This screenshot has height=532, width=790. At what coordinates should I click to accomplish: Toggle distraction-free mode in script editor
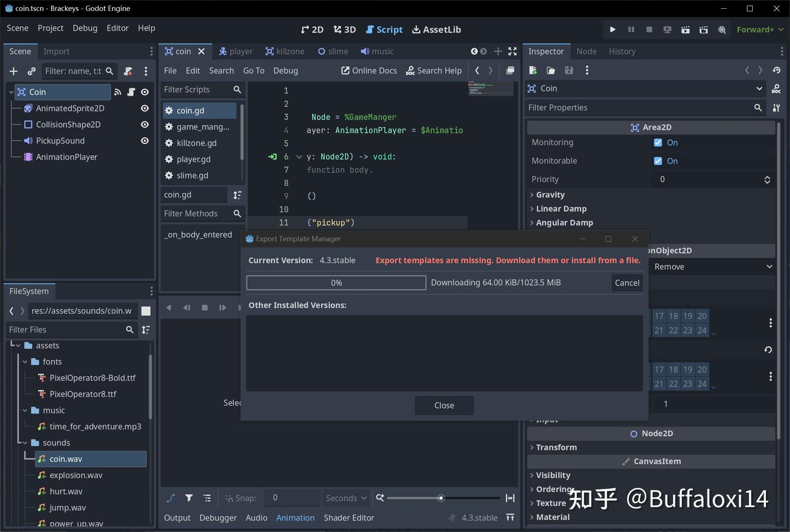512,51
